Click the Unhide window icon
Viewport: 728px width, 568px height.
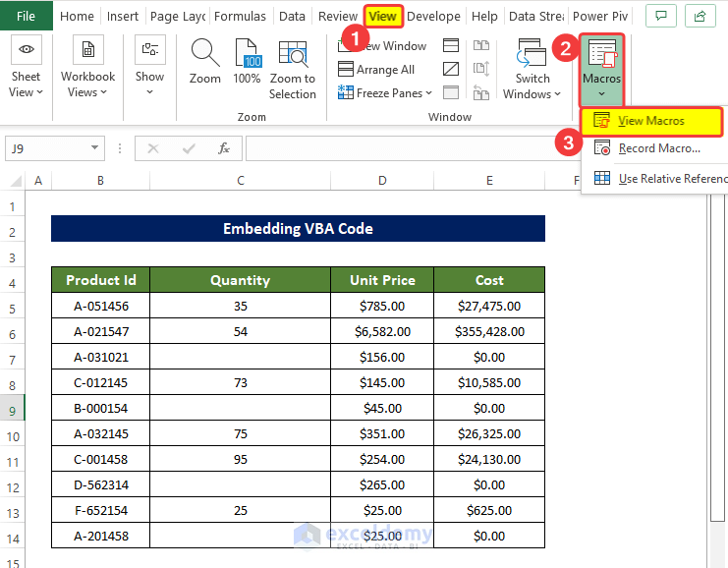pos(451,92)
